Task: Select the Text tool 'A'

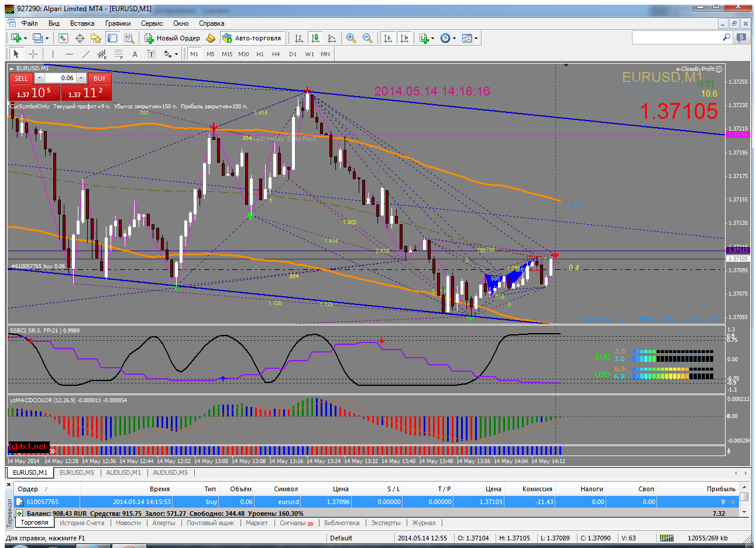Action: tap(135, 54)
